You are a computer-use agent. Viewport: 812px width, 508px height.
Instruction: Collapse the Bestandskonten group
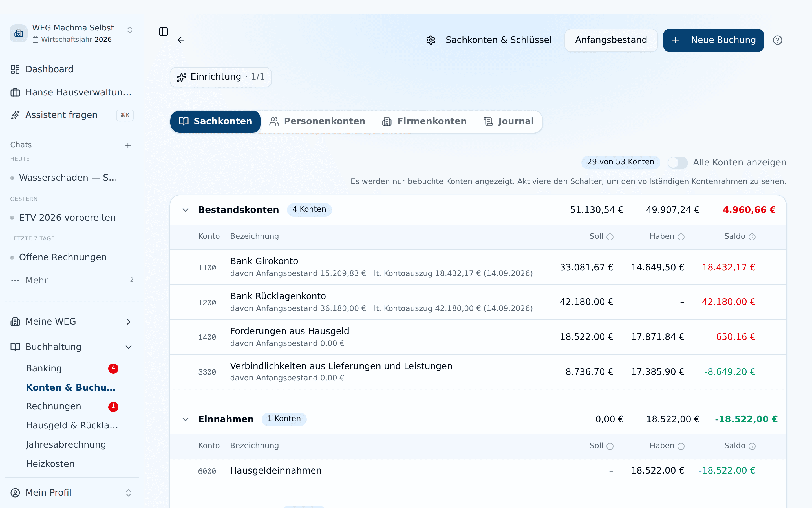coord(186,210)
